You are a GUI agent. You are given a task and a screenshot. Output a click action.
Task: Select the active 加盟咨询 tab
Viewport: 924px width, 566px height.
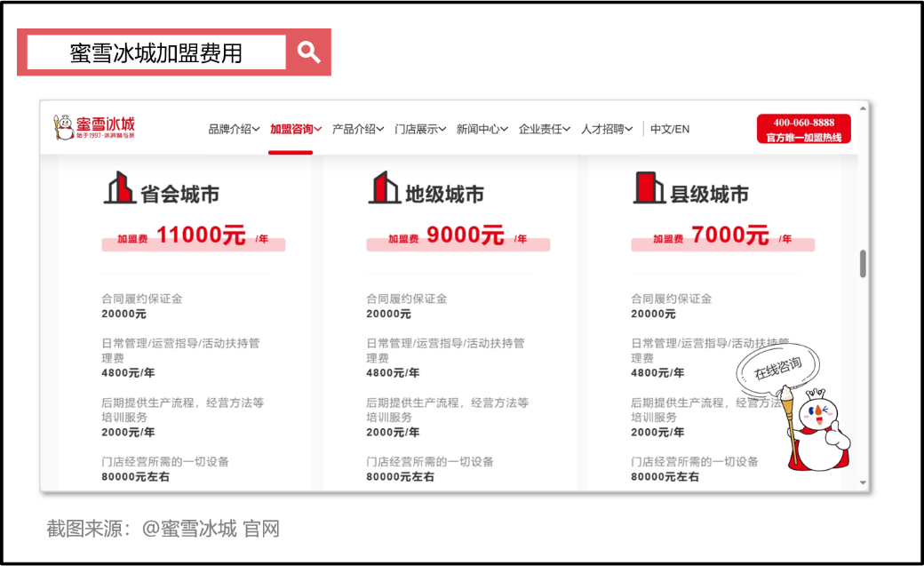click(x=295, y=129)
